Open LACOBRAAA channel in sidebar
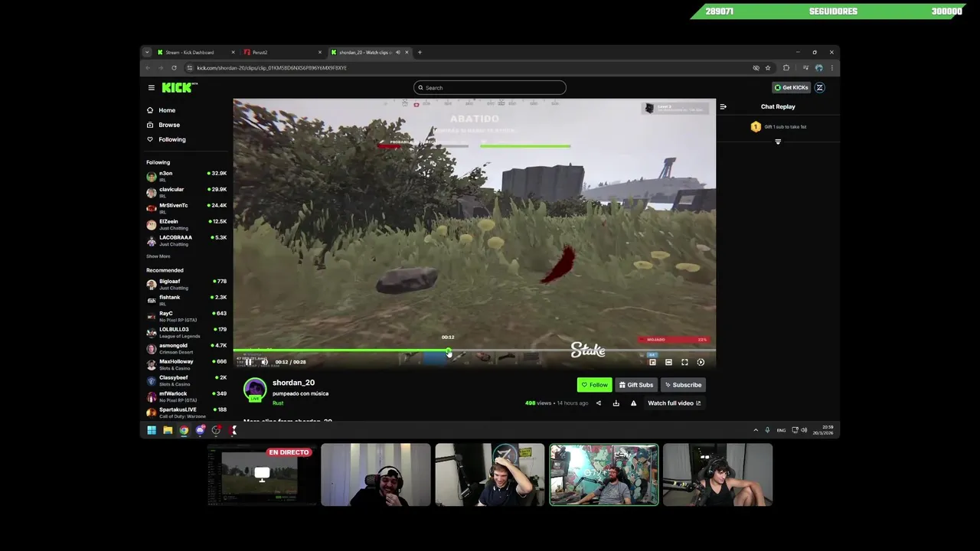Image resolution: width=980 pixels, height=551 pixels. click(x=187, y=240)
